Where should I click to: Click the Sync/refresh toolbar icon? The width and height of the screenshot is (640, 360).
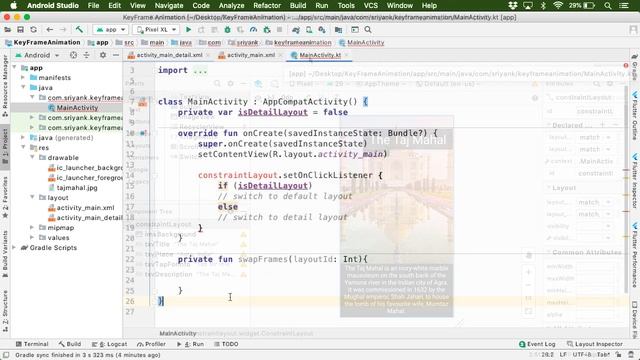33,30
